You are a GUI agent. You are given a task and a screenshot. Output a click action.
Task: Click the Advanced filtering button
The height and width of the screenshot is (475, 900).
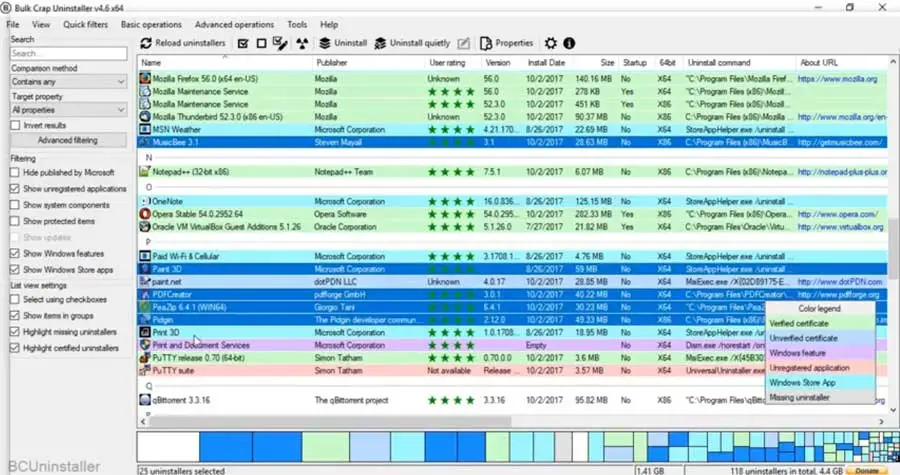[68, 141]
